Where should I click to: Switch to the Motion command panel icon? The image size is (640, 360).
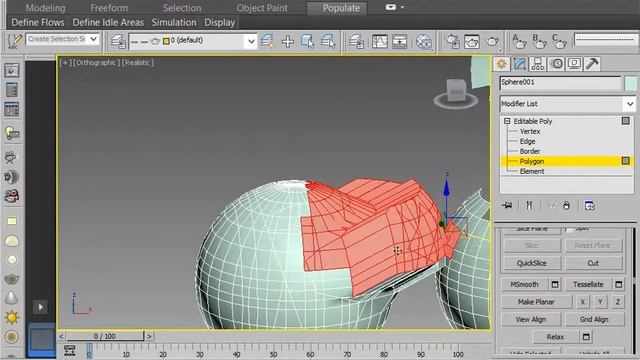(x=556, y=64)
